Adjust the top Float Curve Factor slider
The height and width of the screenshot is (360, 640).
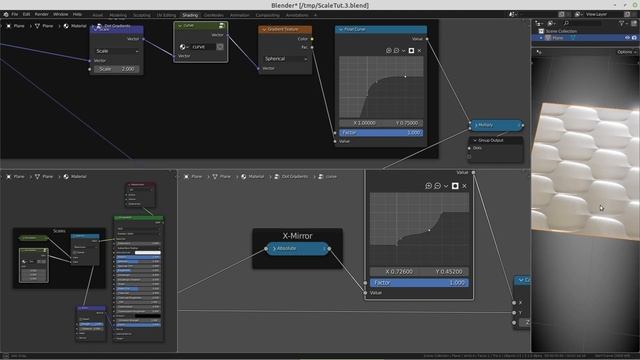[381, 133]
